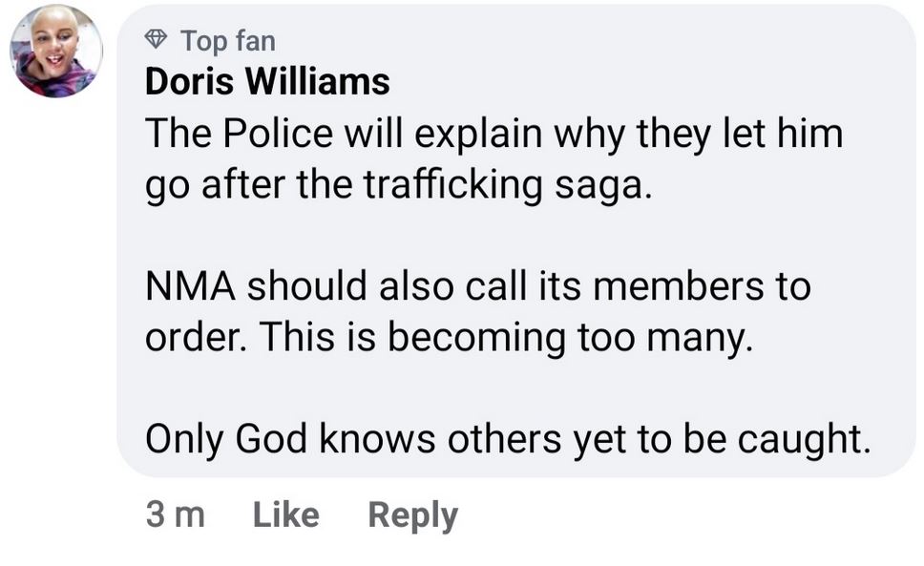
Task: Open Doris Williams' profile picture
Action: click(x=56, y=52)
